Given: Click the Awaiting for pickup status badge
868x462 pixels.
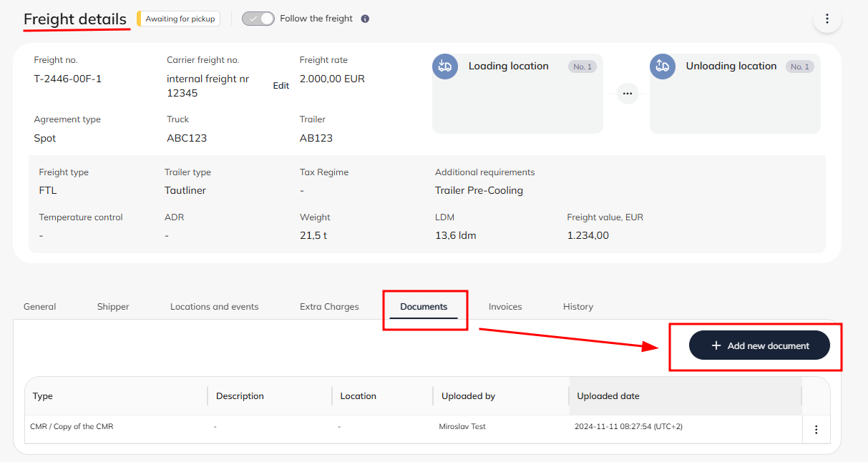Looking at the screenshot, I should coord(179,19).
